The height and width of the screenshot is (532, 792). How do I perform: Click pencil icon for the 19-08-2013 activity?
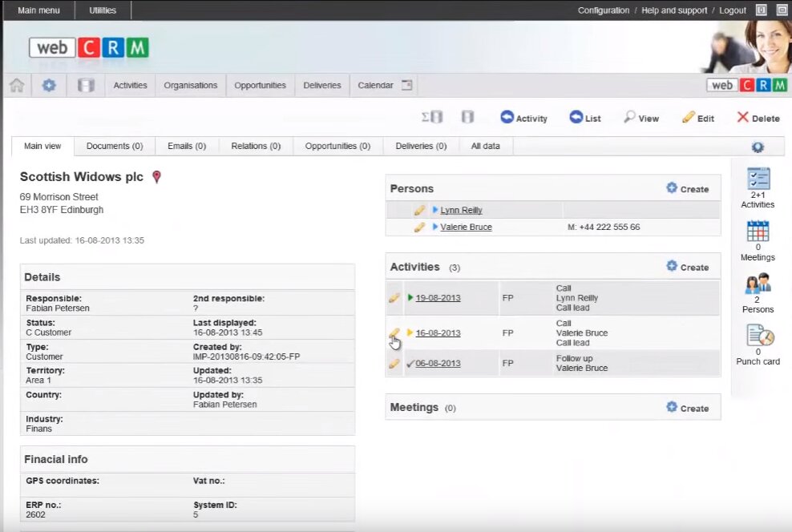coord(394,298)
